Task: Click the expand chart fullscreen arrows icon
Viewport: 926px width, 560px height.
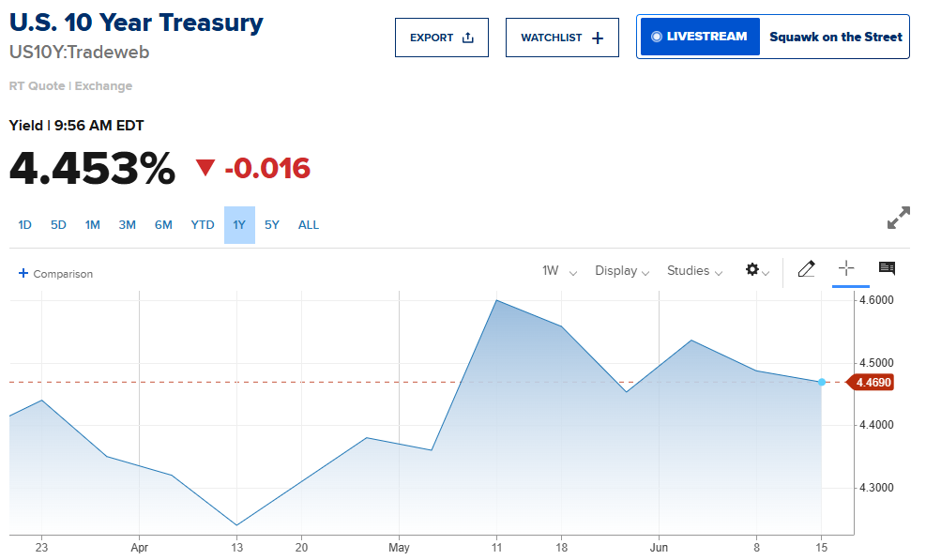Action: [x=898, y=218]
